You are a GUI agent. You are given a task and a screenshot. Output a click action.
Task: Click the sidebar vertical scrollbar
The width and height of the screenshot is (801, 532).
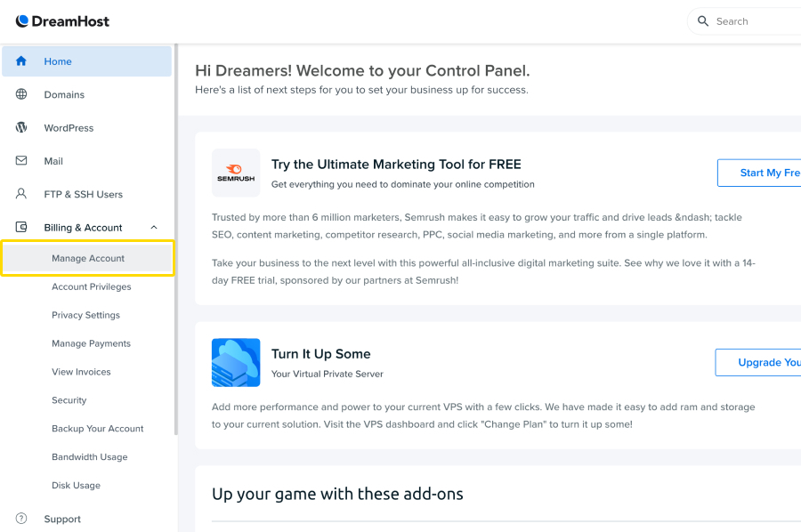pyautogui.click(x=175, y=240)
